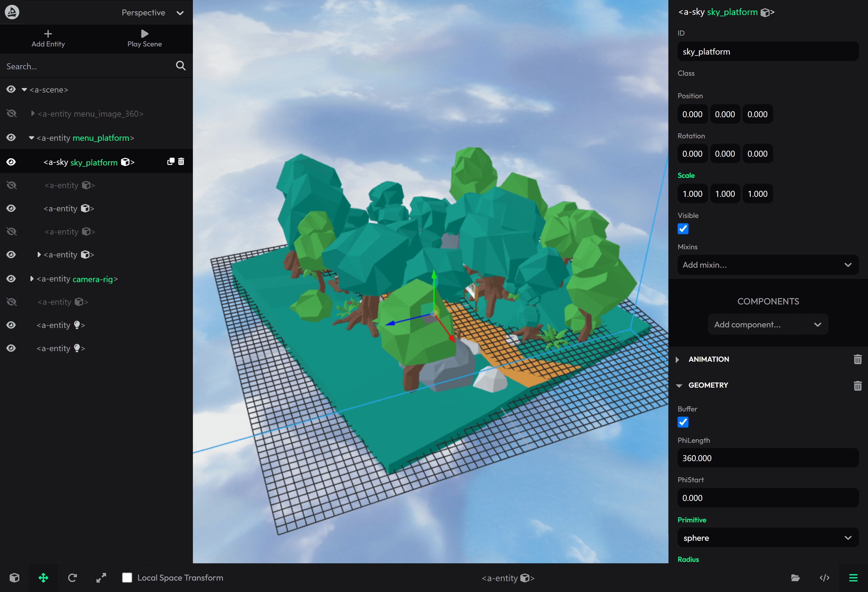Image resolution: width=868 pixels, height=592 pixels.
Task: Delete the sky_platform entity via its trash icon
Action: 181,161
